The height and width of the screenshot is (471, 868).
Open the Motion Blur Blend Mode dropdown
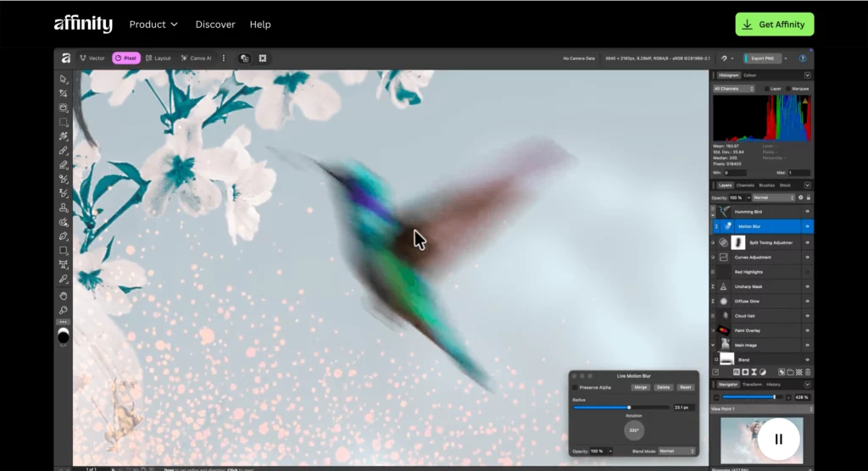point(676,451)
